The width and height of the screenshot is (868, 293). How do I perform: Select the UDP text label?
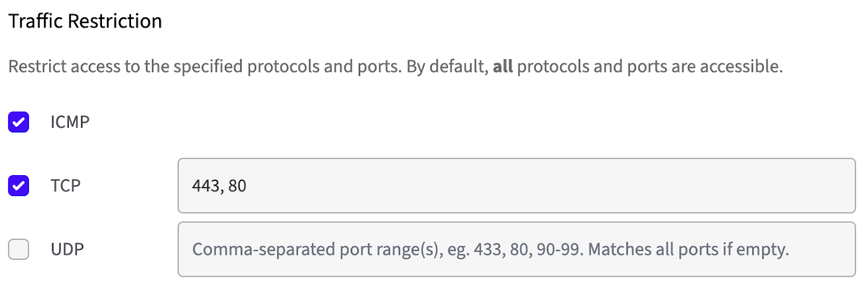(67, 250)
